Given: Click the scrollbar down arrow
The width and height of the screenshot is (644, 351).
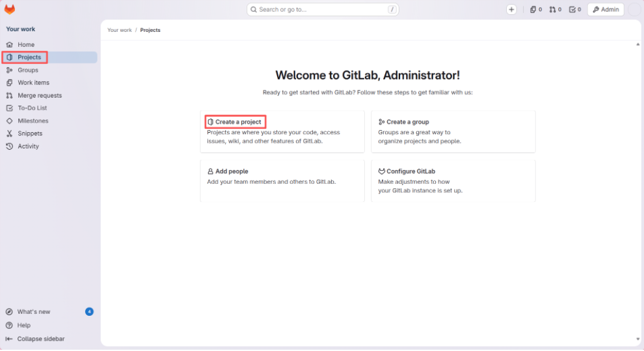Looking at the screenshot, I should click(638, 339).
